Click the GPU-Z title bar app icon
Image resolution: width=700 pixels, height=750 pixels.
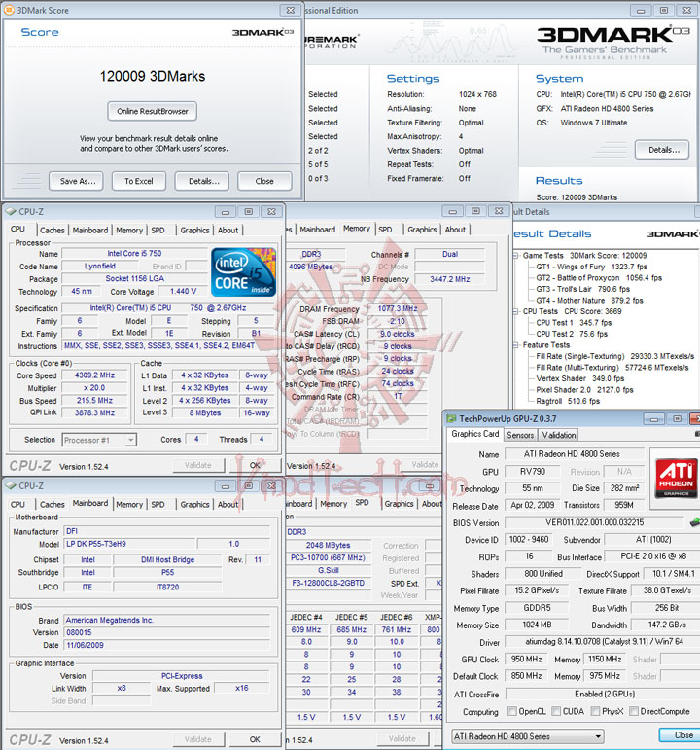451,419
